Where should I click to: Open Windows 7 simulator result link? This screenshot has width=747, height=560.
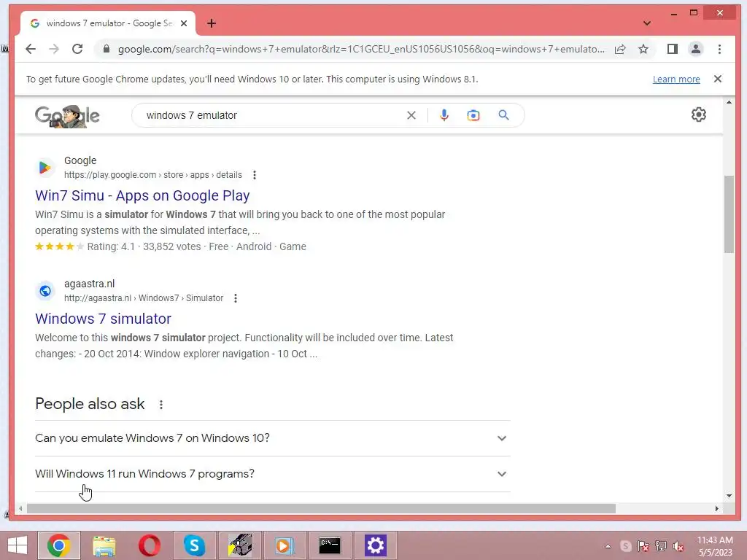[x=103, y=319]
